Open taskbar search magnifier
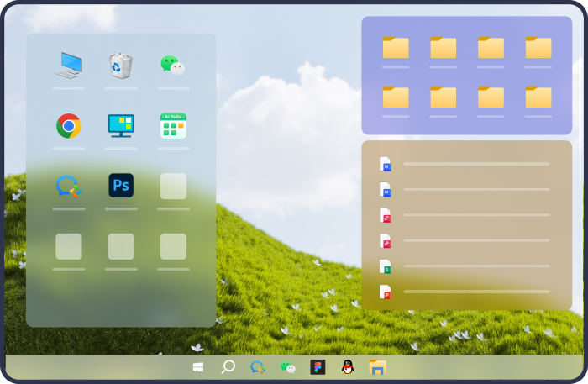 click(228, 367)
